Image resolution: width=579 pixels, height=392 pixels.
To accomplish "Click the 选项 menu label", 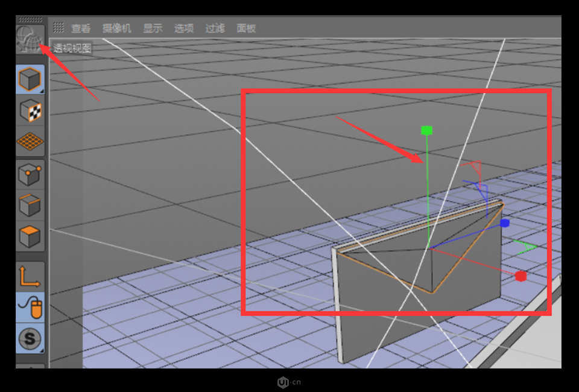I will [184, 27].
